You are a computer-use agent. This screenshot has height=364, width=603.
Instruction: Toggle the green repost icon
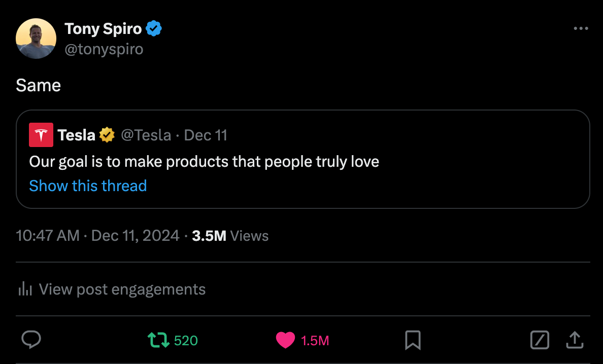[159, 340]
